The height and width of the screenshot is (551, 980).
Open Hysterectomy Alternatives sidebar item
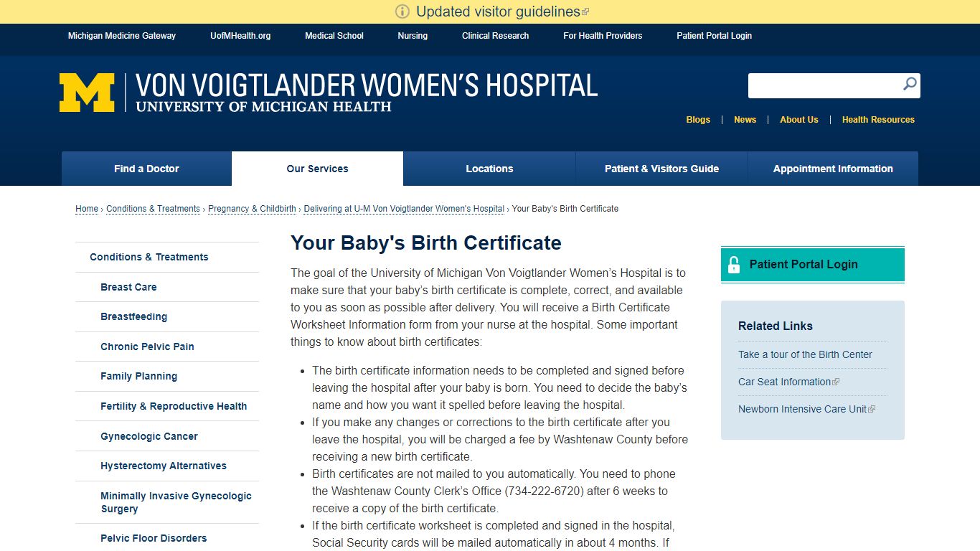[164, 466]
